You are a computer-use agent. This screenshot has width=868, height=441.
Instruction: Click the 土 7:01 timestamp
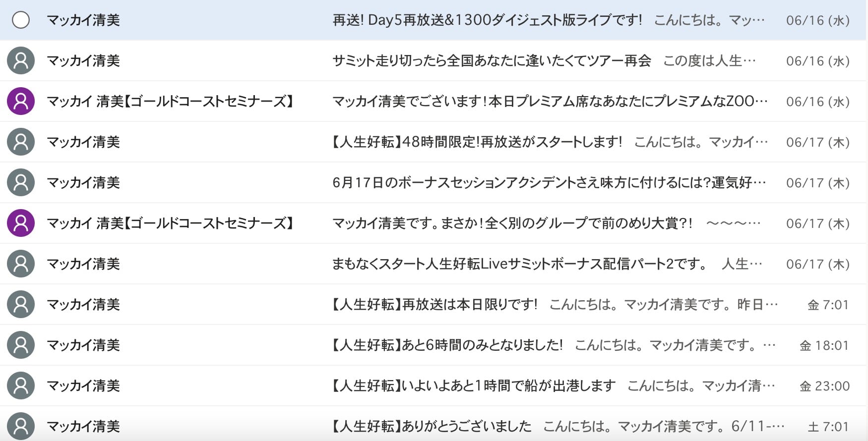pyautogui.click(x=828, y=427)
